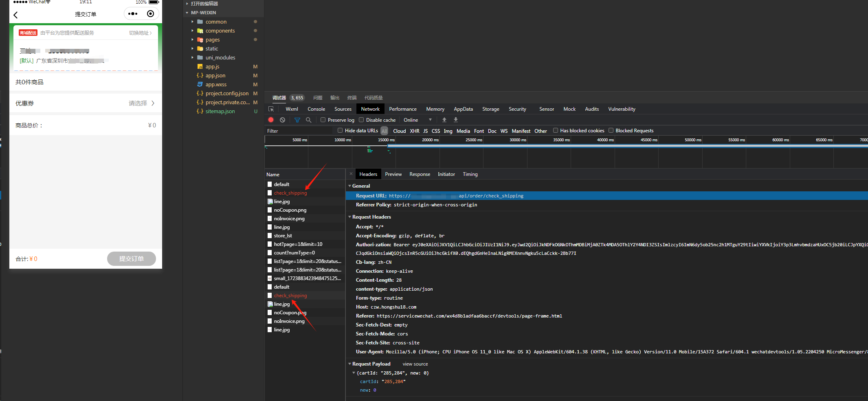Collapse the cartId payload object
Screen dimensions: 868x401
point(354,373)
